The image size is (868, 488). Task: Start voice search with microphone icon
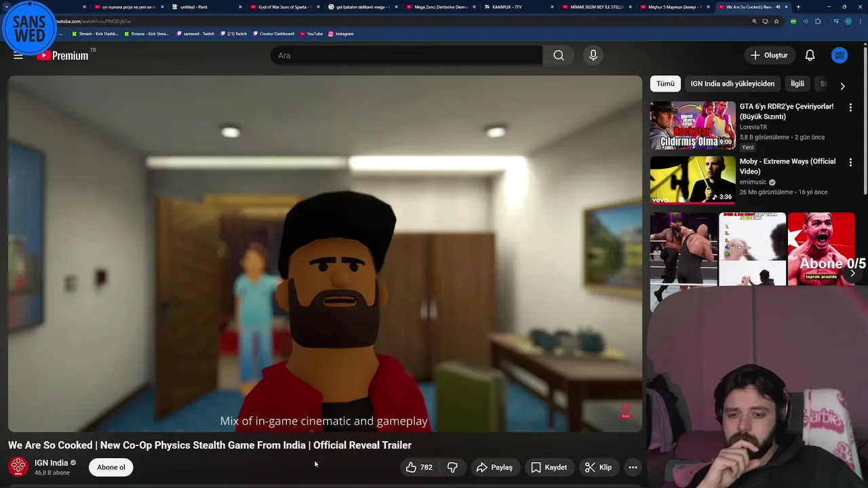(593, 56)
